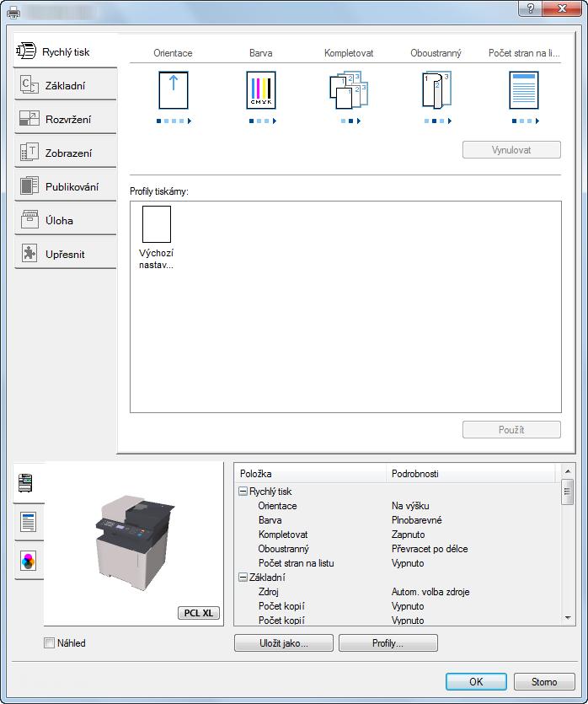Image resolution: width=588 pixels, height=704 pixels.
Task: Click the Oboustranný option dots indicator
Action: coord(438,121)
